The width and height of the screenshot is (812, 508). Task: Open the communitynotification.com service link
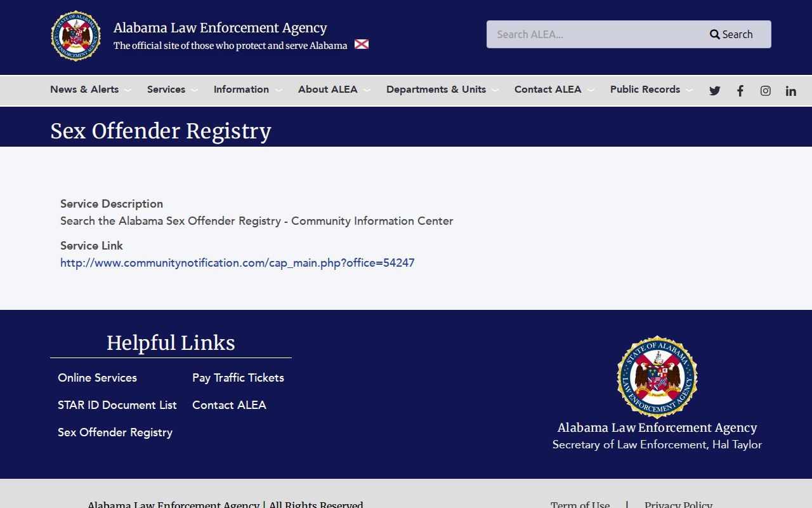237,263
